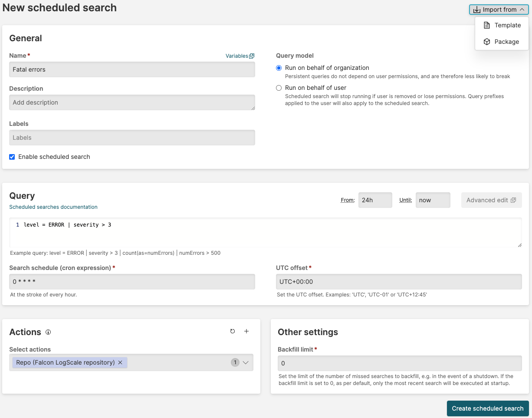Open the Template import icon option
Viewport: 532px width, 418px height.
(486, 25)
